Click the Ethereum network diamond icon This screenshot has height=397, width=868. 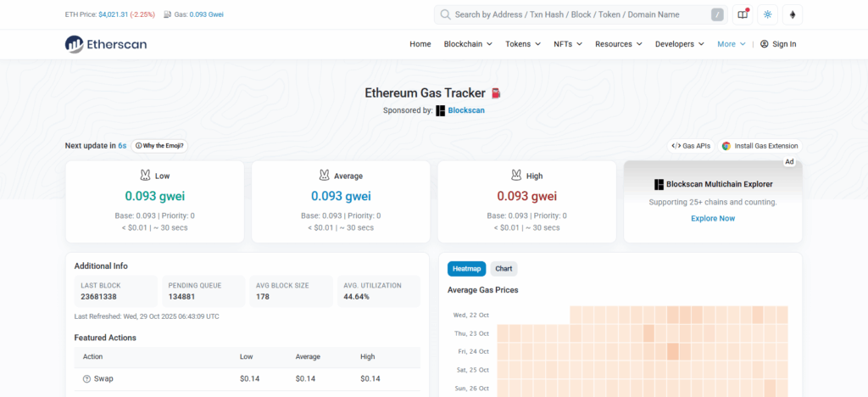pyautogui.click(x=793, y=14)
